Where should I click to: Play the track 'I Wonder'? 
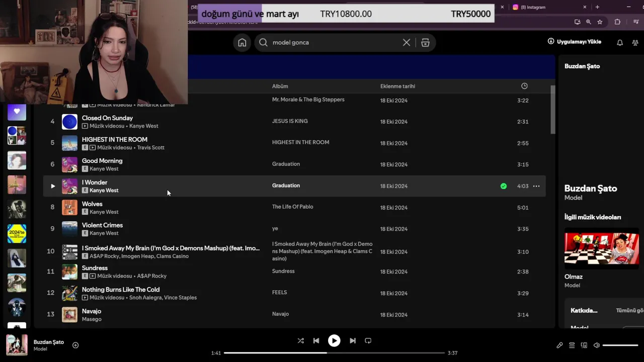click(x=53, y=186)
